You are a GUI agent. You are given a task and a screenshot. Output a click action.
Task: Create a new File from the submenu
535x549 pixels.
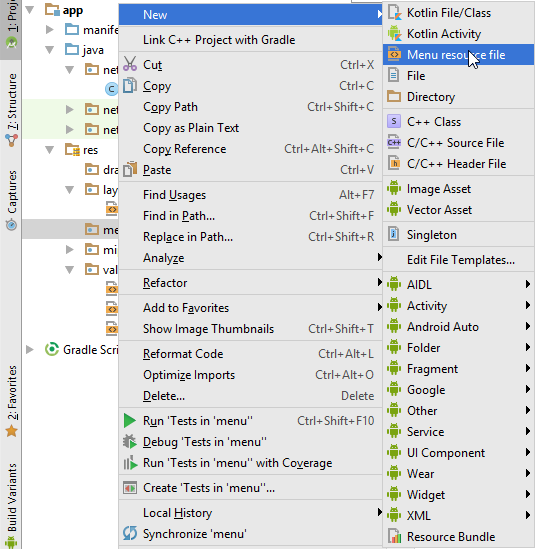pyautogui.click(x=458, y=76)
